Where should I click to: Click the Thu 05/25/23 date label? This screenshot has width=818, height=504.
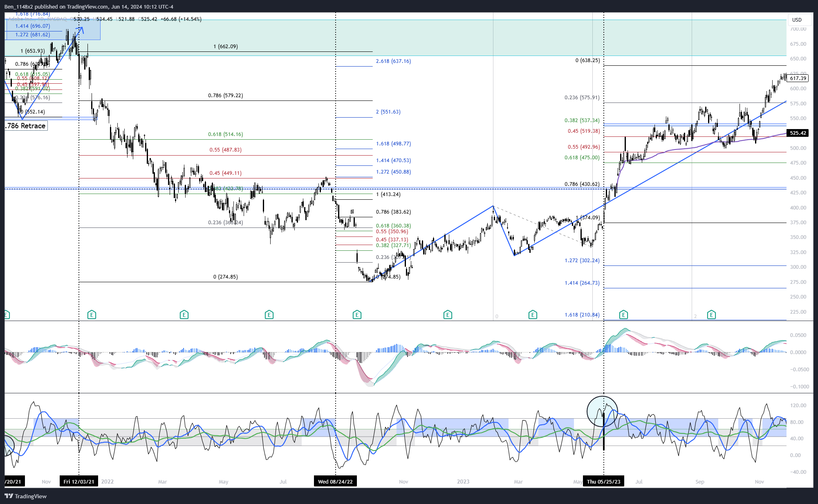point(603,482)
